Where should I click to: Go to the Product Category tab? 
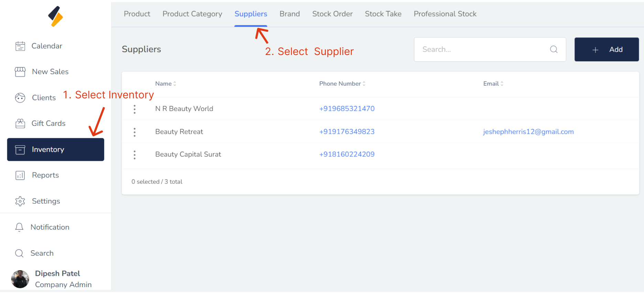192,14
